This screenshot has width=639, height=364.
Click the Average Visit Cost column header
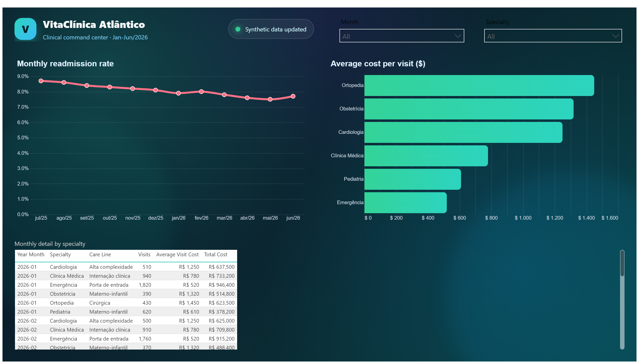point(177,255)
